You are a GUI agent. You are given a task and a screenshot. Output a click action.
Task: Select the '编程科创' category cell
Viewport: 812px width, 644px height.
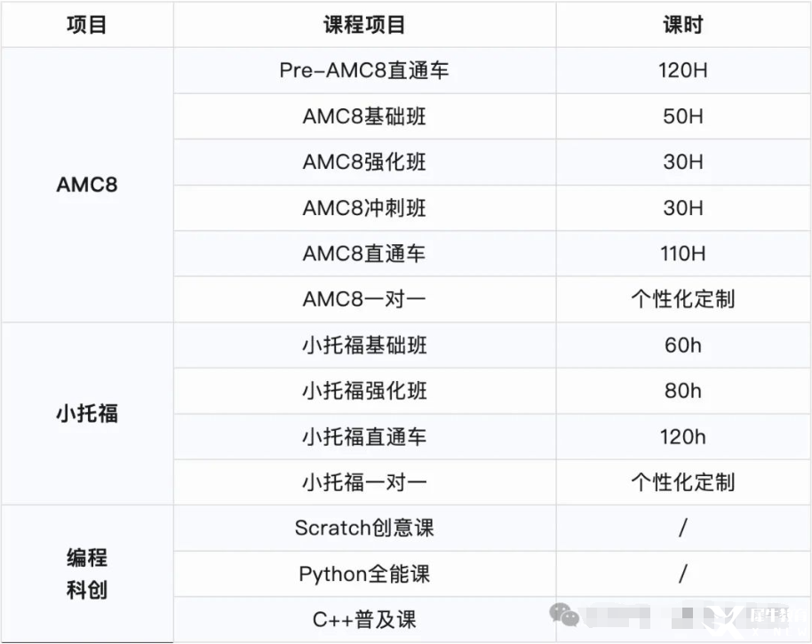(x=87, y=574)
